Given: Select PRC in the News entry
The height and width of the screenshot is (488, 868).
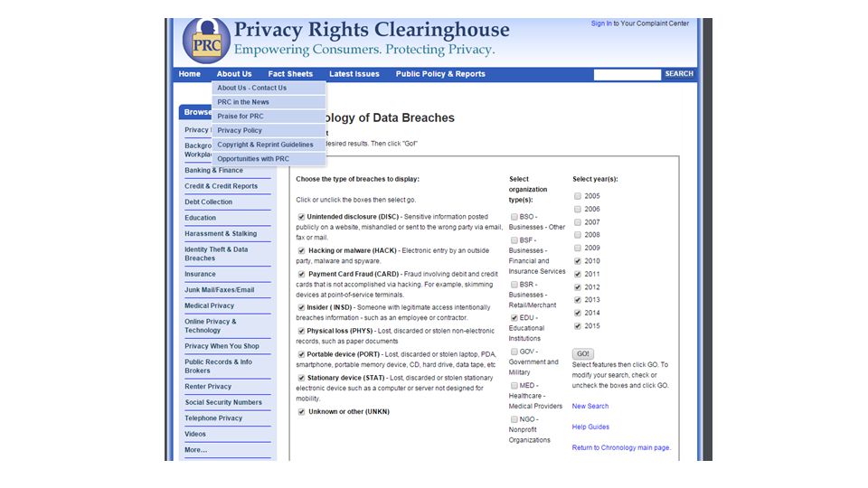Looking at the screenshot, I should tap(269, 102).
